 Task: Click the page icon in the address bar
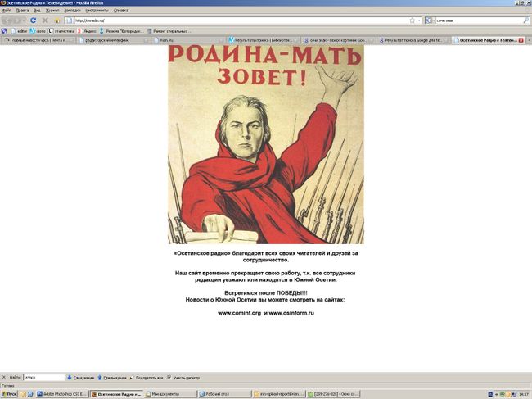tap(70, 20)
